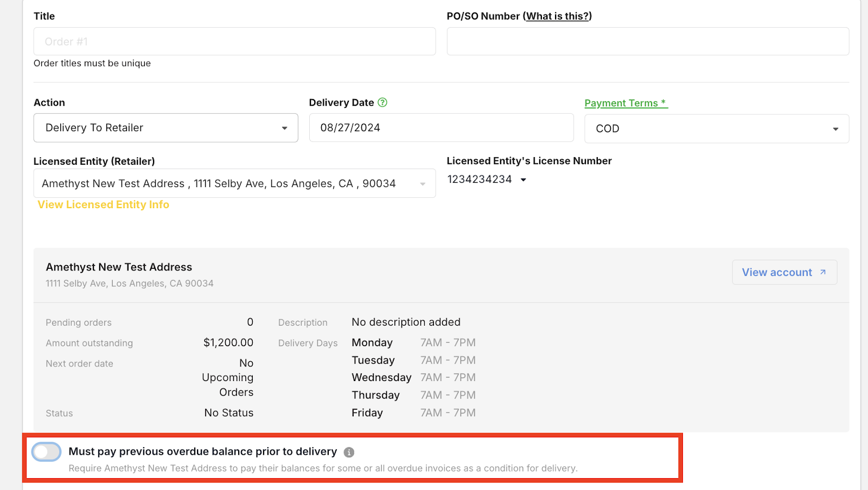This screenshot has height=490, width=868.
Task: Open the Delivery Date help tooltip
Action: (382, 102)
